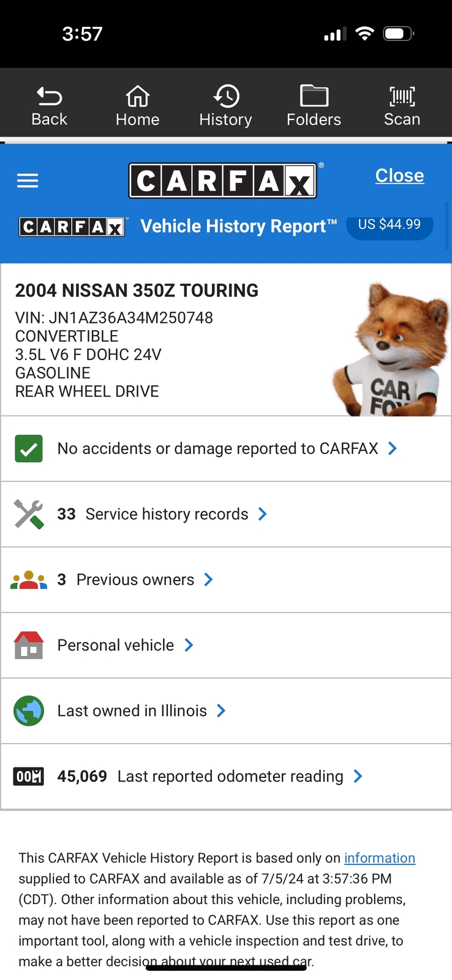Tap the Scan barcode icon
Image resolution: width=452 pixels, height=980 pixels.
pyautogui.click(x=402, y=97)
